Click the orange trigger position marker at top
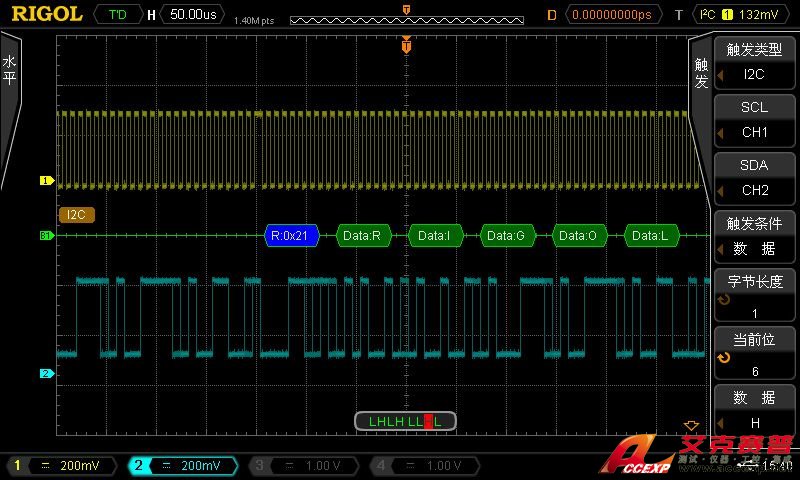Screen dimensions: 800x480 pyautogui.click(x=405, y=45)
